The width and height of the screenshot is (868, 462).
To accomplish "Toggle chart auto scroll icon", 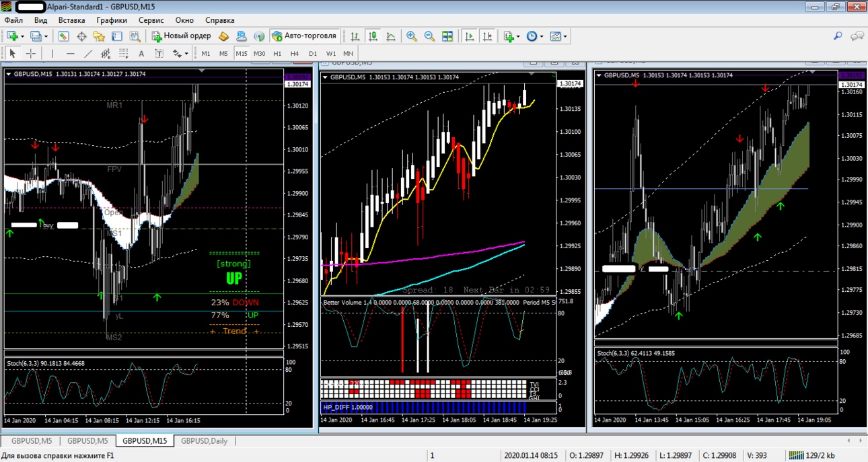I will point(469,36).
